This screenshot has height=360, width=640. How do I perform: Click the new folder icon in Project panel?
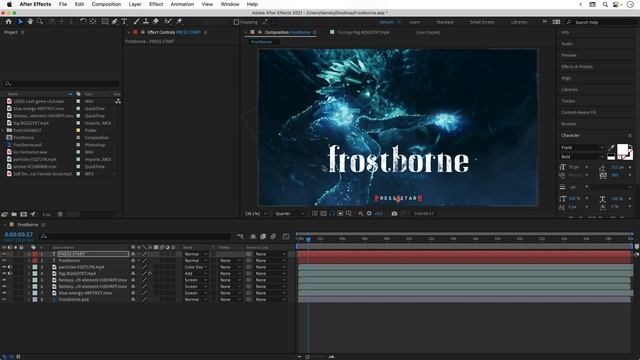click(14, 214)
